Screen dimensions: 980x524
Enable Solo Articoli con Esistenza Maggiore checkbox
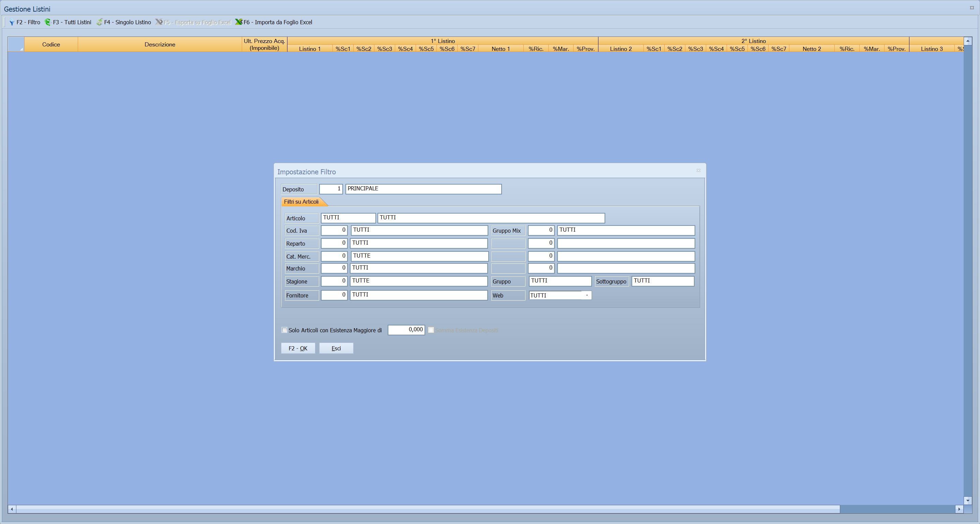[x=284, y=330]
